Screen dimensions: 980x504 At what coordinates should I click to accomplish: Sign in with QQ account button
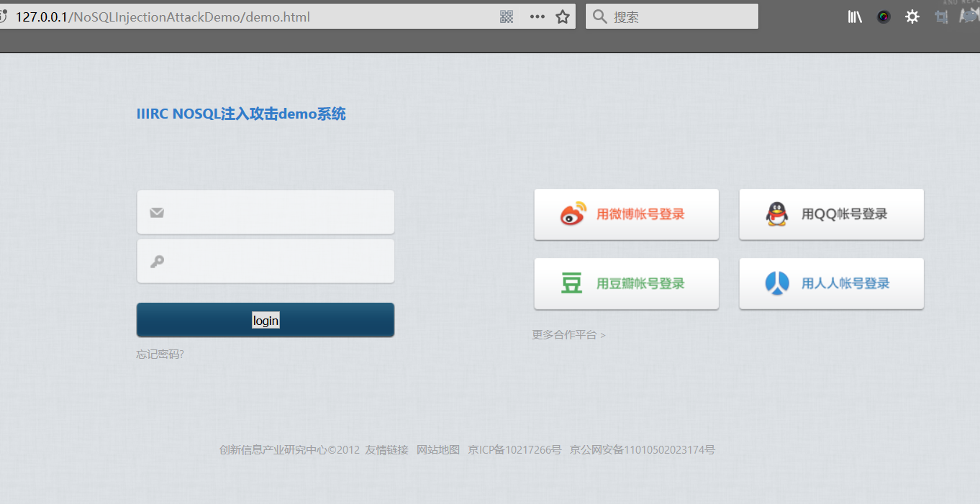pyautogui.click(x=831, y=214)
